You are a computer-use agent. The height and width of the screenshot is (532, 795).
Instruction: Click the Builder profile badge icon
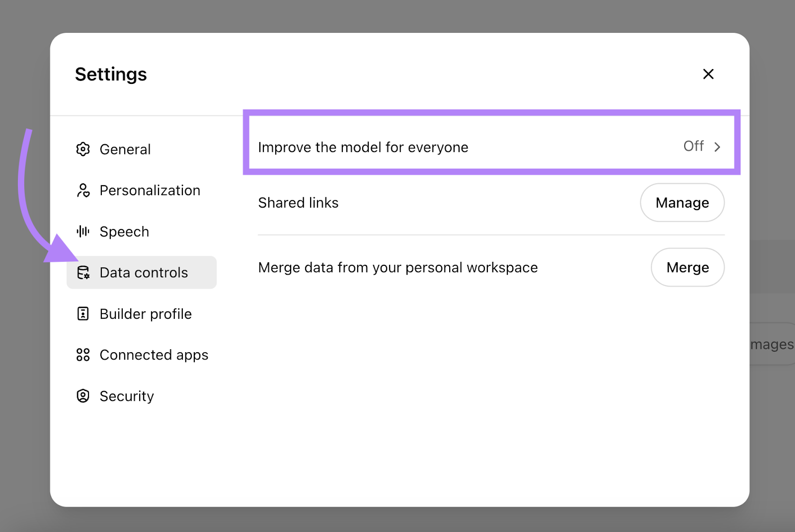coord(83,313)
